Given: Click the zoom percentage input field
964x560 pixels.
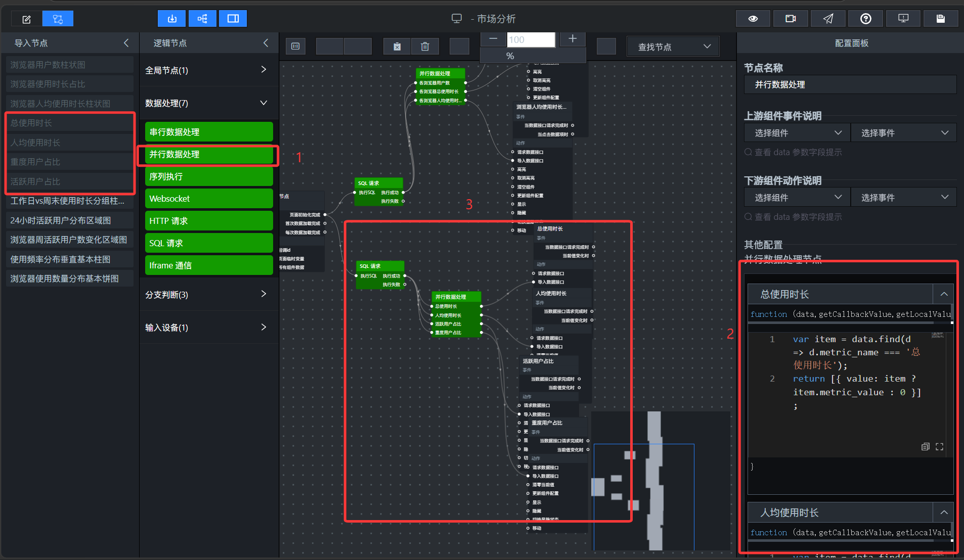Looking at the screenshot, I should click(x=532, y=39).
